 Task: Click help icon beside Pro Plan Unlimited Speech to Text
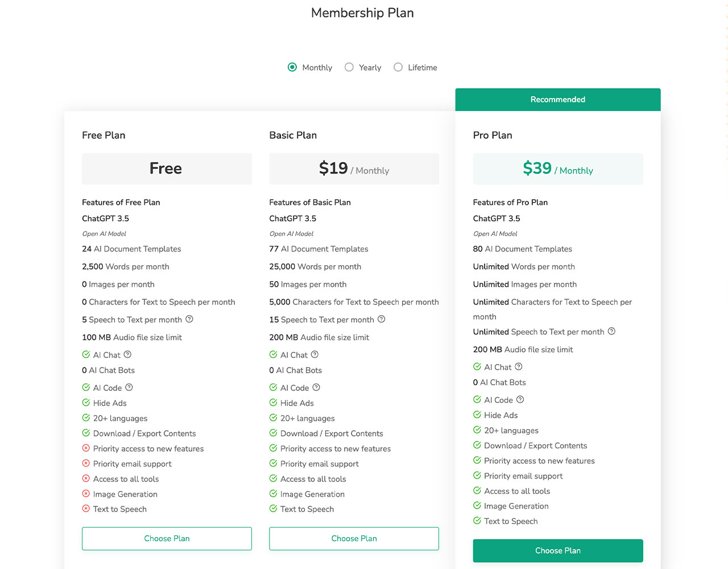click(611, 331)
